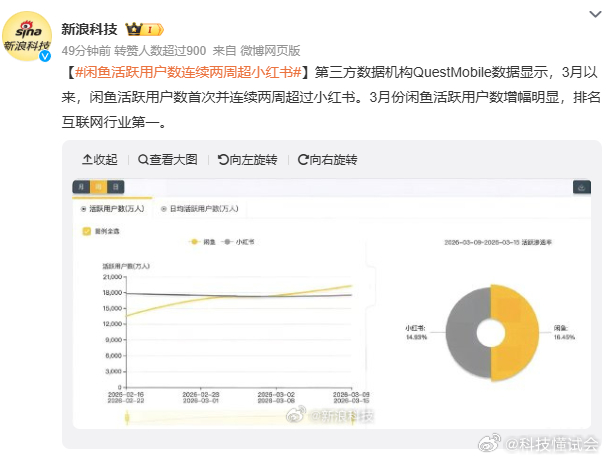Switch chart to the 月 tab
Image resolution: width=606 pixels, height=460 pixels.
tap(81, 187)
